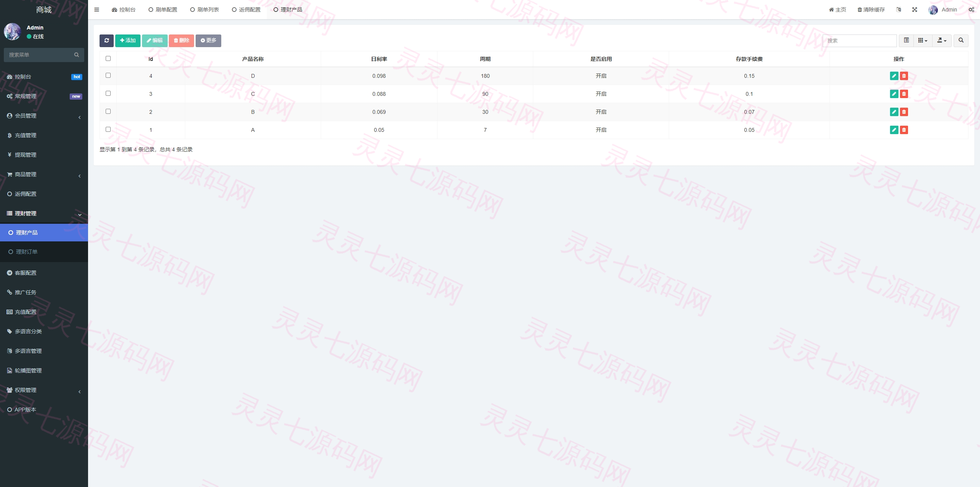Click the magnifier search button beside table toolbar
The height and width of the screenshot is (487, 980).
pyautogui.click(x=961, y=41)
